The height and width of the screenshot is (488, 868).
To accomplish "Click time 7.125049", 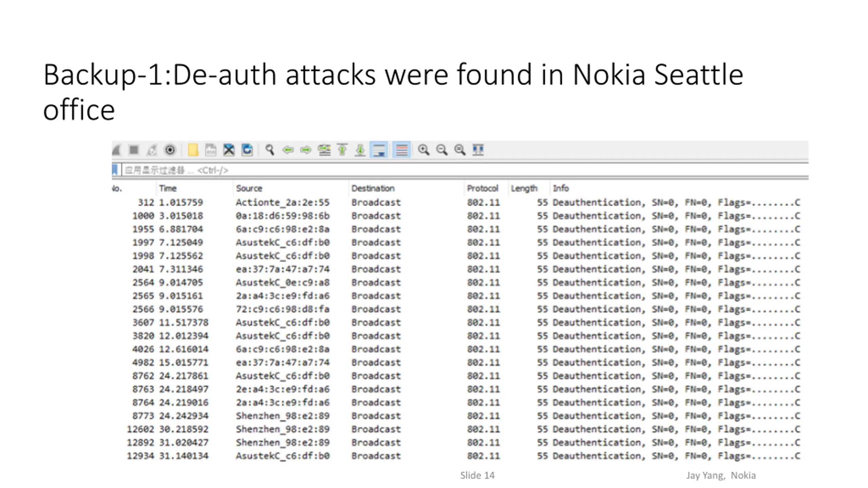I will [x=181, y=243].
